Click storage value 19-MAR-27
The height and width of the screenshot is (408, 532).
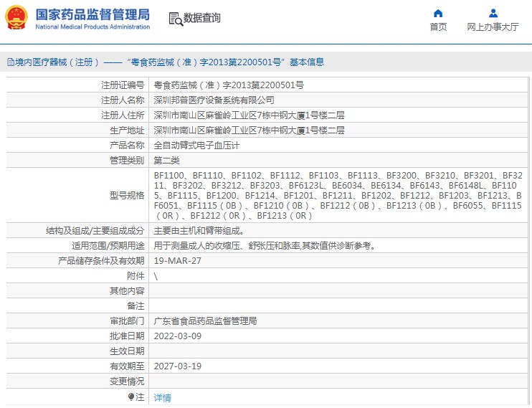177,261
